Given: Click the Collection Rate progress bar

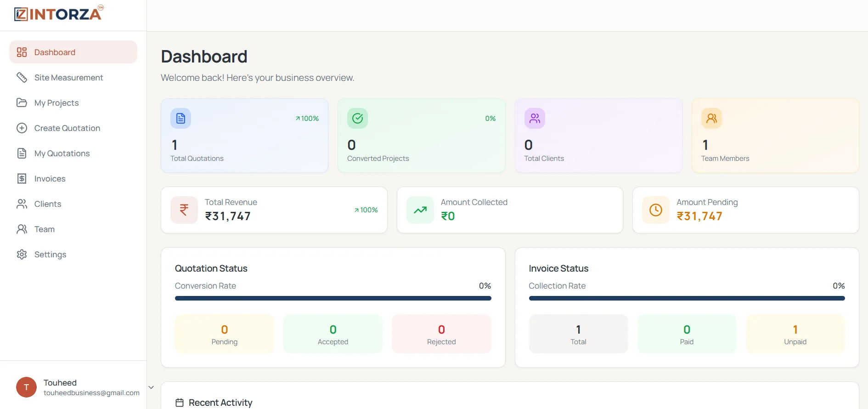Looking at the screenshot, I should pos(687,298).
